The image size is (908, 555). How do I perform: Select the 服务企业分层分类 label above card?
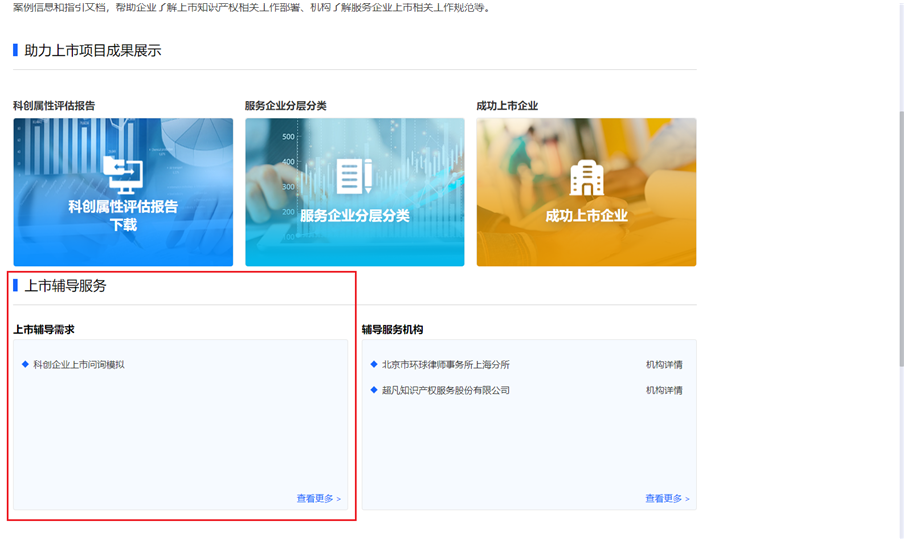[285, 105]
